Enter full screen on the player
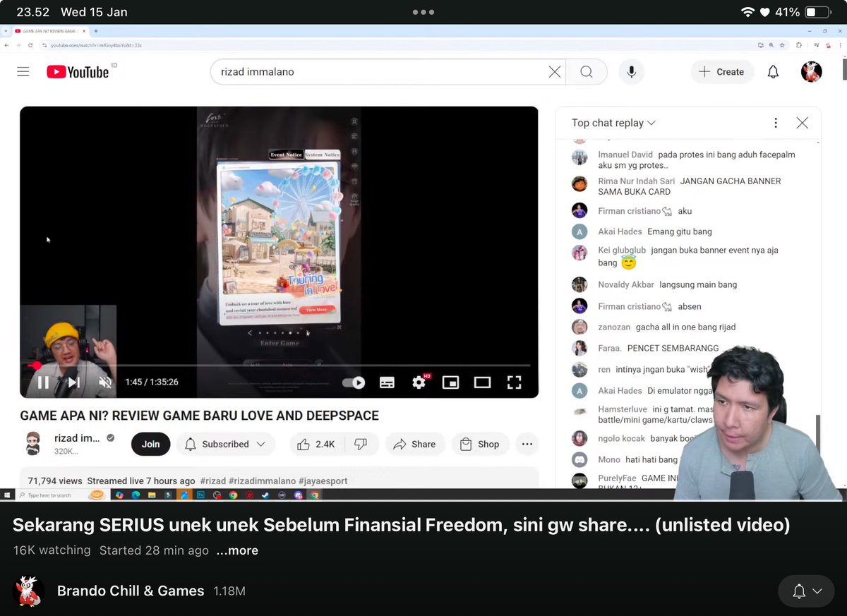The image size is (847, 616). point(515,382)
